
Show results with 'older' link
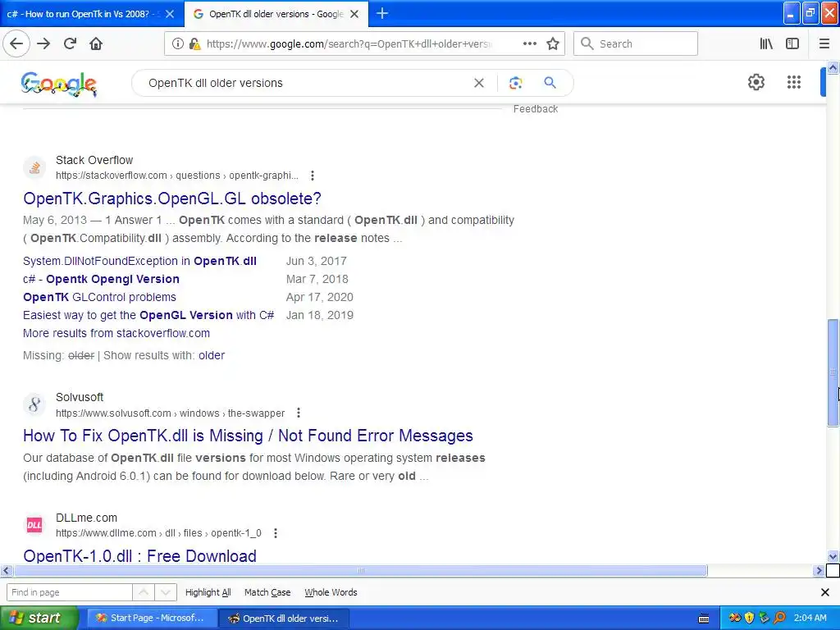pos(212,355)
